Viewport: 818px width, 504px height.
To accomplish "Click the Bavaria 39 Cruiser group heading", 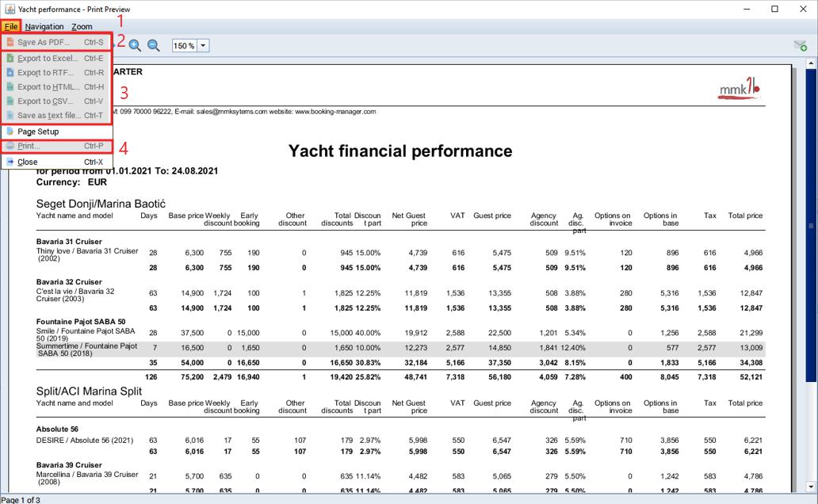I will tap(69, 465).
